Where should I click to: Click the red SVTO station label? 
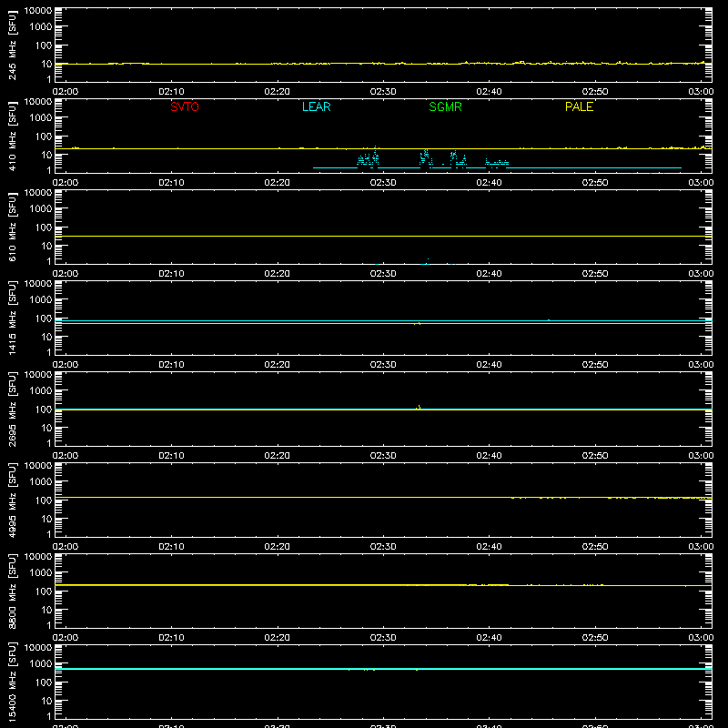tap(185, 106)
